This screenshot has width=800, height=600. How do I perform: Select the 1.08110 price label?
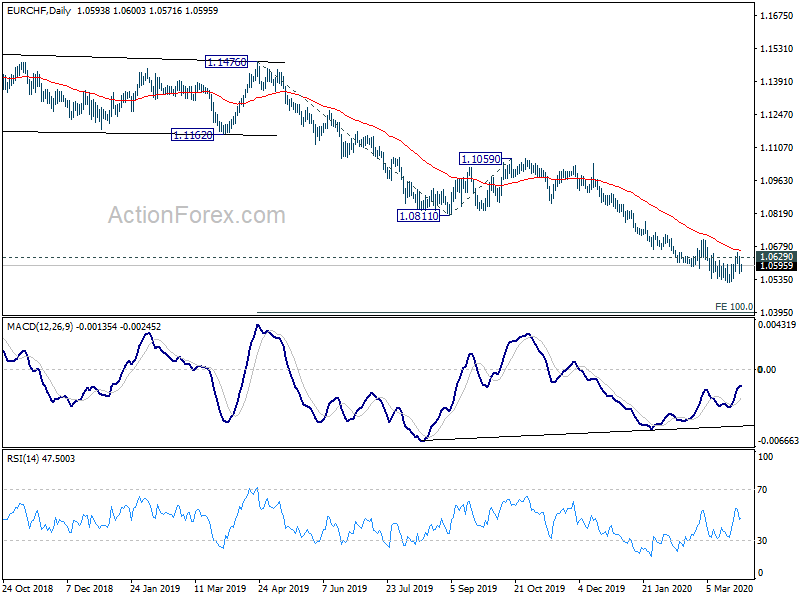(x=418, y=216)
